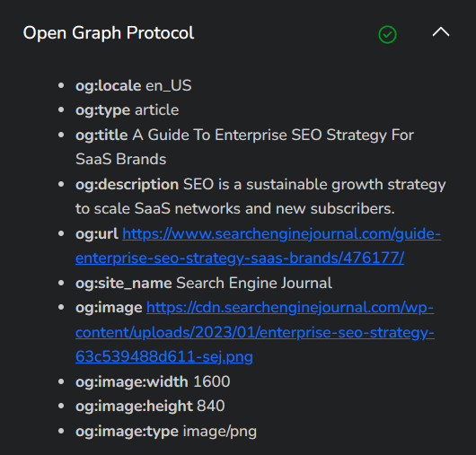Screen dimensions: 476x455
Task: Click the 'SaaS Brands' title text line
Action: pyautogui.click(x=121, y=159)
